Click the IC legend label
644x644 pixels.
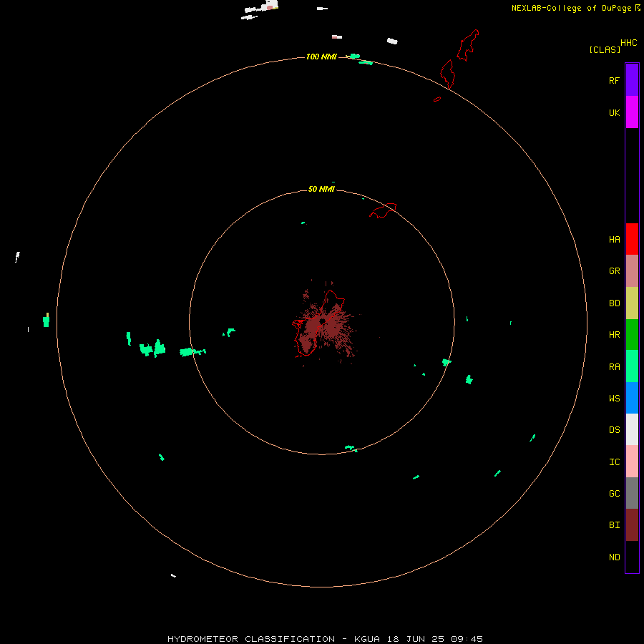[614, 462]
